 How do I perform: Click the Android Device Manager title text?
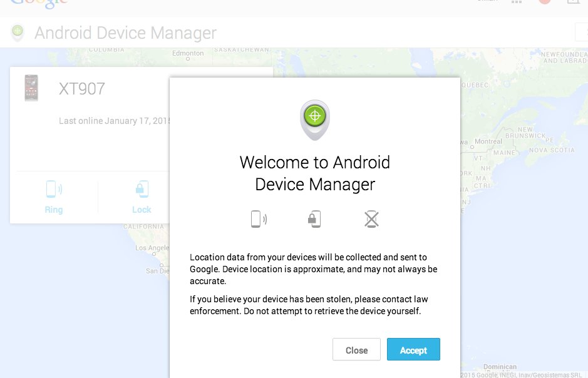click(125, 33)
